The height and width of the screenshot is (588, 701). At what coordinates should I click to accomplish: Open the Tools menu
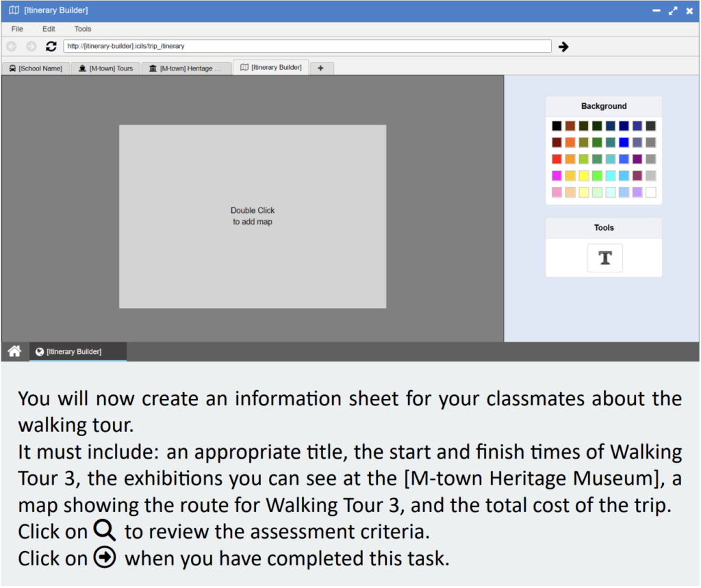tap(83, 29)
